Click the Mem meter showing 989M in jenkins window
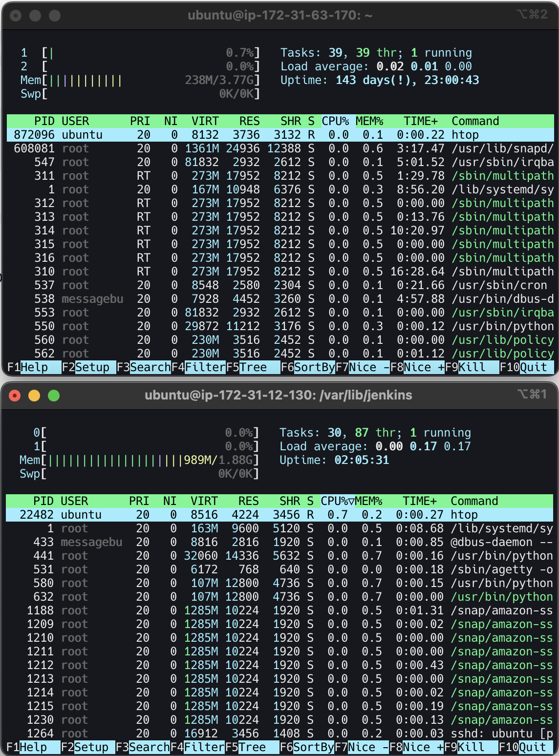The image size is (559, 756). [139, 460]
